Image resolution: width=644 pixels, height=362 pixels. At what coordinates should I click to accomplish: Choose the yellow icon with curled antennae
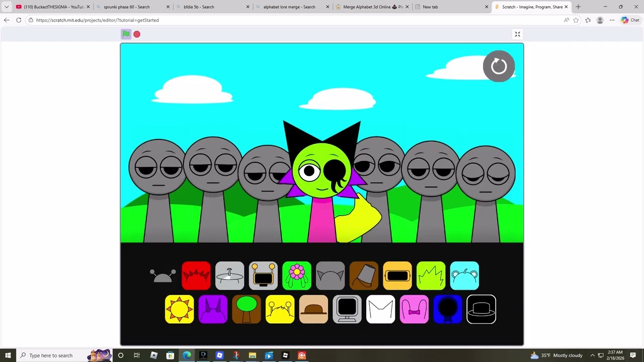[x=280, y=309]
